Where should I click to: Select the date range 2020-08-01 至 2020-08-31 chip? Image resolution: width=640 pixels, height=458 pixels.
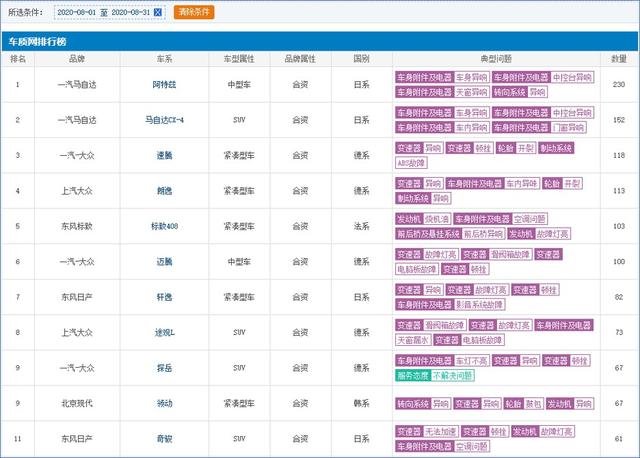click(x=109, y=12)
